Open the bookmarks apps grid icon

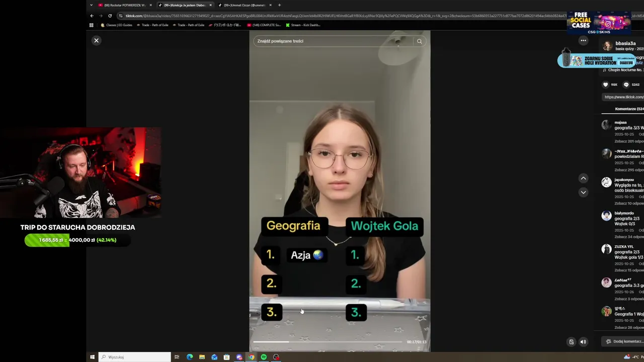coord(92,25)
